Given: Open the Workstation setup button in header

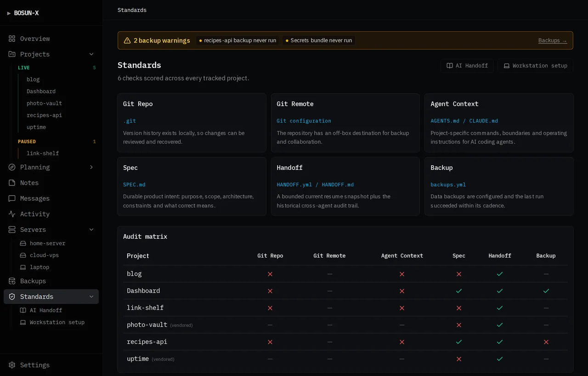Looking at the screenshot, I should (x=535, y=66).
